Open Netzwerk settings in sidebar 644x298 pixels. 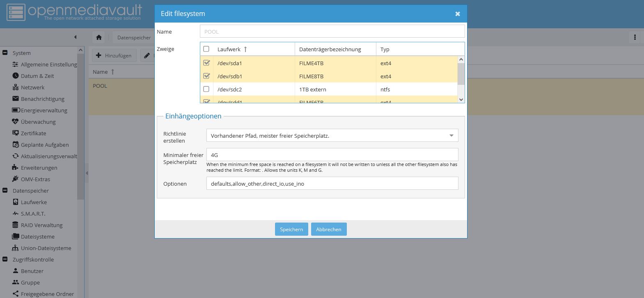32,87
